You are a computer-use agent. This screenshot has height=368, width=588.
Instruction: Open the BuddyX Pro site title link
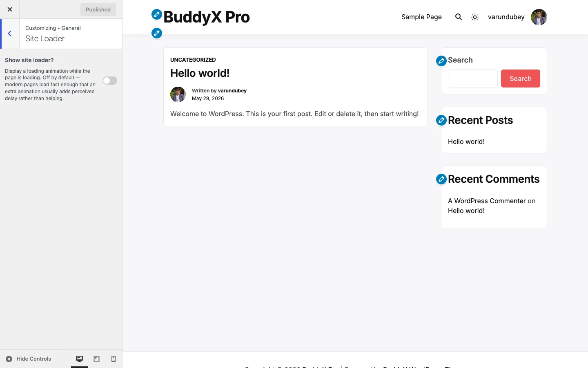click(x=207, y=17)
